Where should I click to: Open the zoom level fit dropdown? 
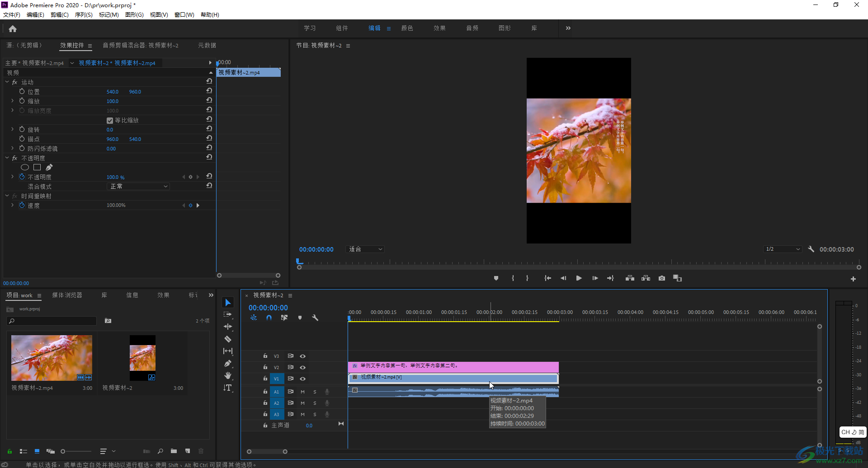(365, 249)
